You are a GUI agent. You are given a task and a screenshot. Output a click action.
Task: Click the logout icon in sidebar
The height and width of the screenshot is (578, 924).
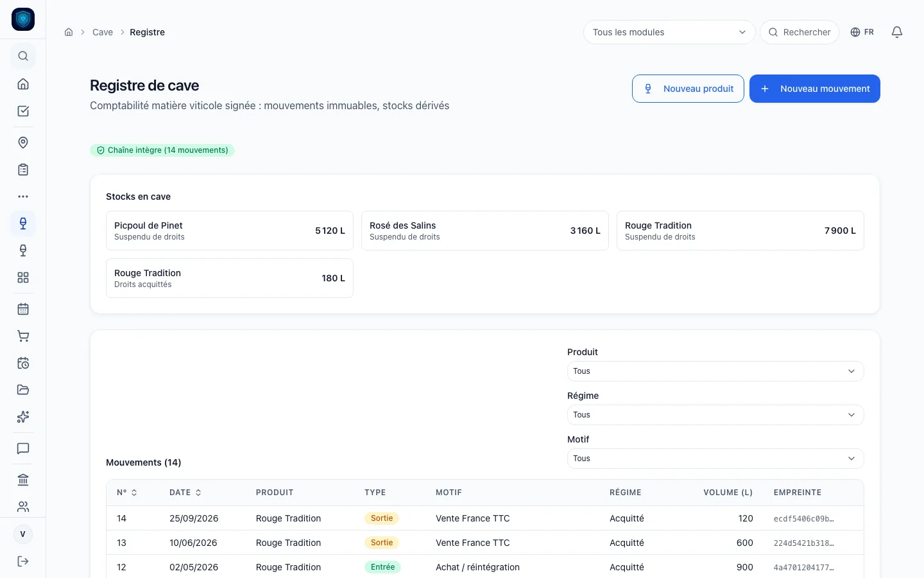click(23, 561)
